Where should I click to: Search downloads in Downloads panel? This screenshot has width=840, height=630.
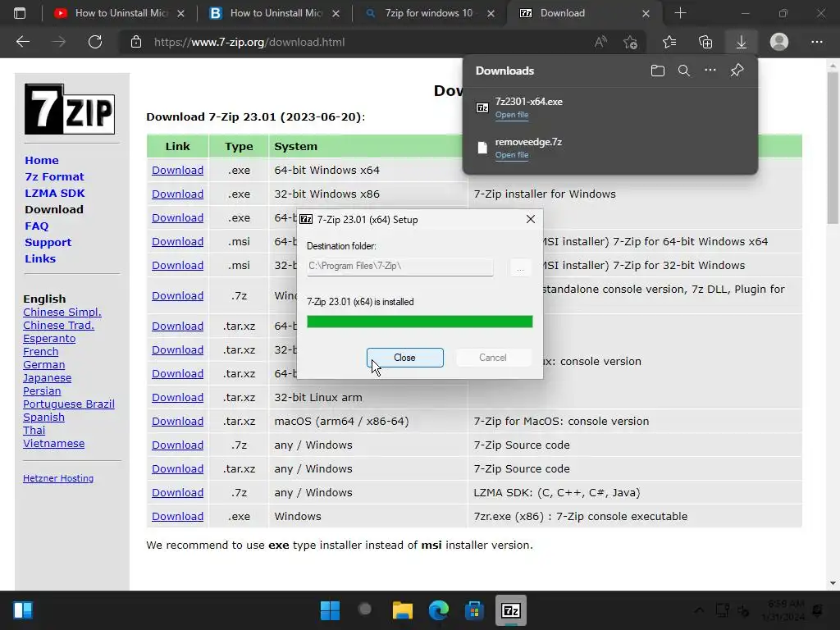[684, 71]
